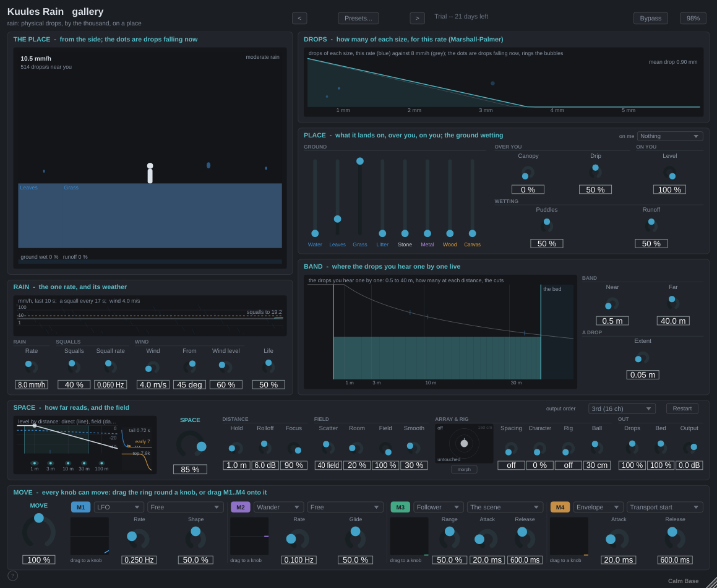Click the Extent knob

point(642,357)
